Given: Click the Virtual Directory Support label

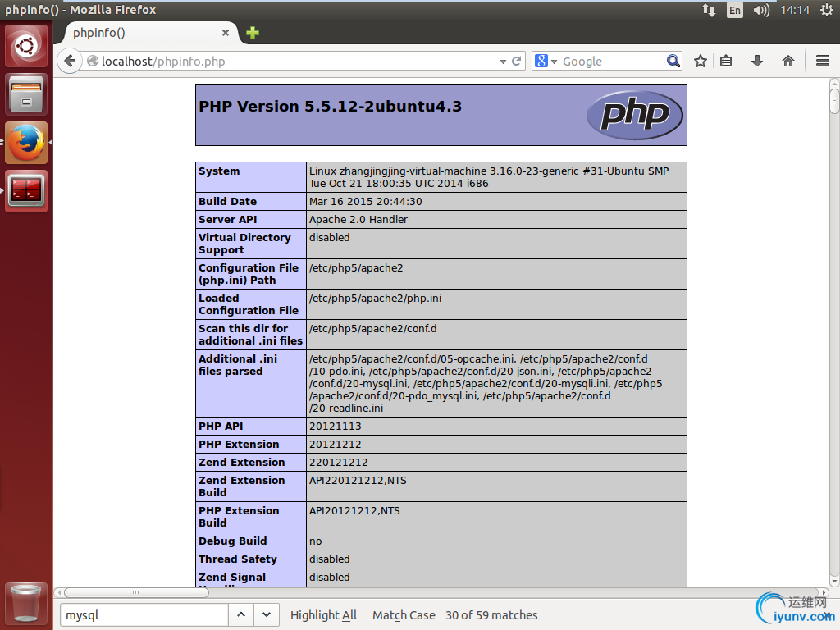Looking at the screenshot, I should coord(244,244).
